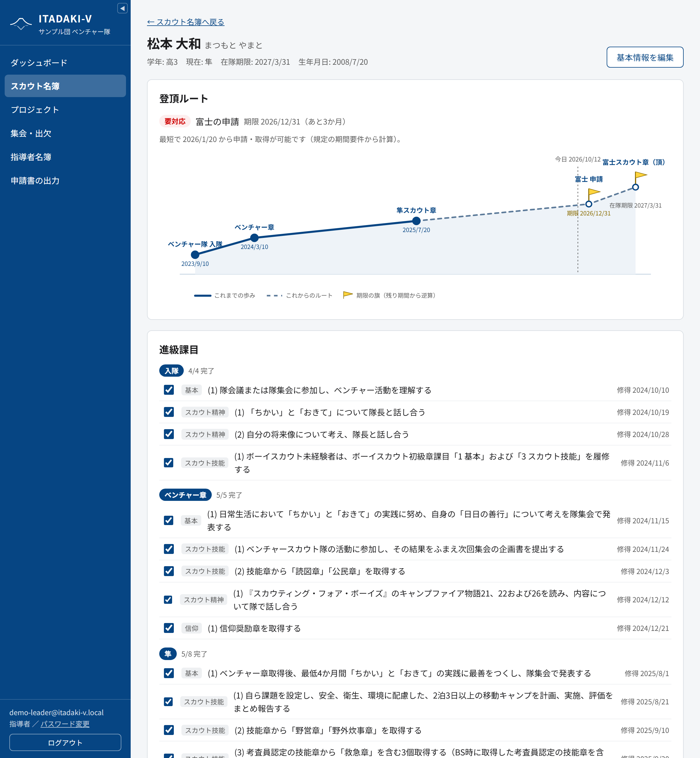Viewport: 700px width, 758px height.
Task: Click the 要対応 status badge
Action: [x=175, y=121]
